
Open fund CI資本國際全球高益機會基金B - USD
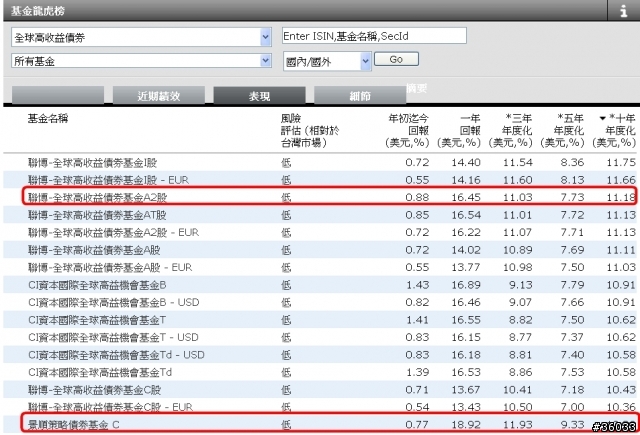click(x=113, y=302)
